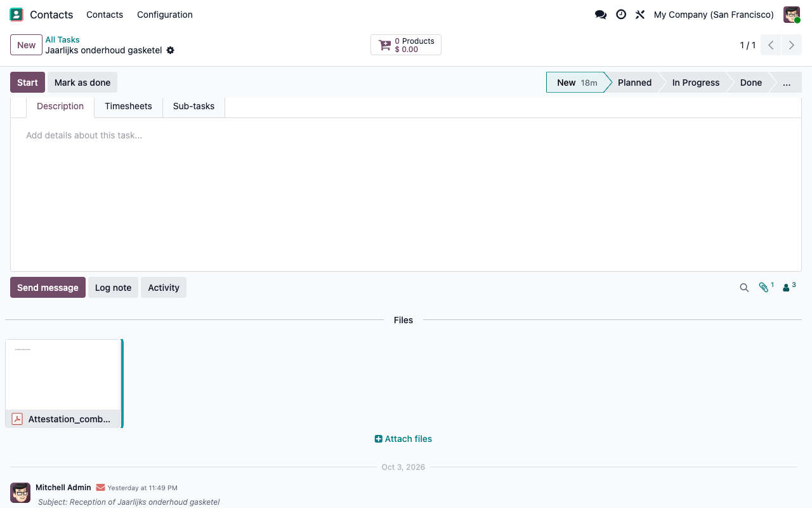This screenshot has height=508, width=812.
Task: Set stage to Done
Action: [x=750, y=83]
